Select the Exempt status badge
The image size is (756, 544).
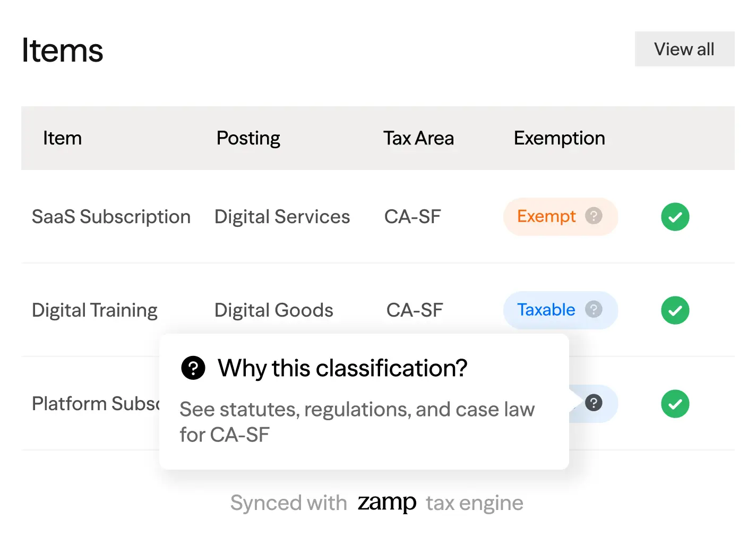[x=546, y=216]
